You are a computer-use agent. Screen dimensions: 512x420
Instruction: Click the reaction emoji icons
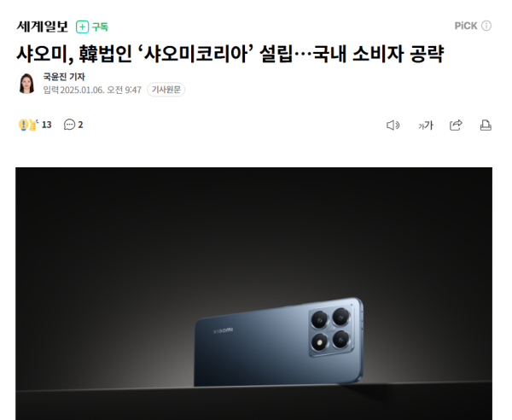coord(28,125)
